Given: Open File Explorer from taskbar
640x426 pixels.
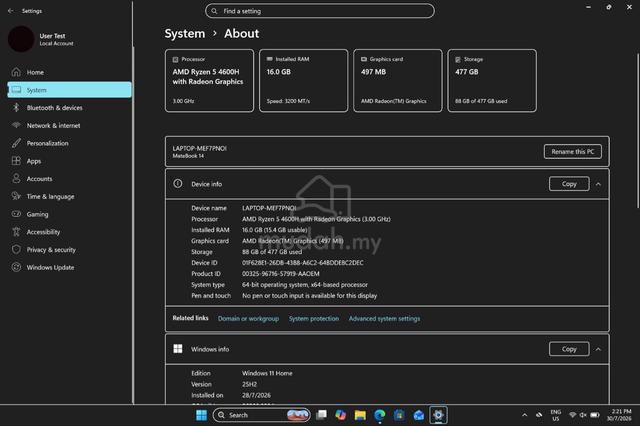Looking at the screenshot, I should click(x=360, y=415).
